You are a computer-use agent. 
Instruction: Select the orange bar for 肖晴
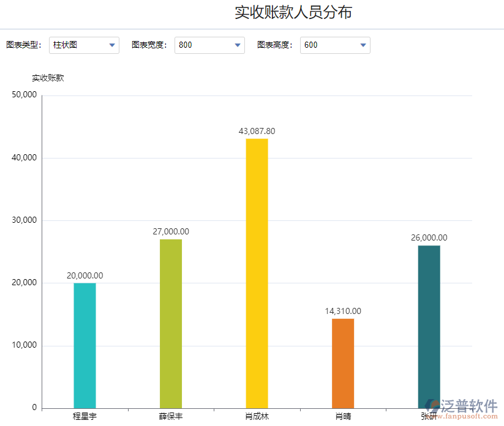pos(343,361)
